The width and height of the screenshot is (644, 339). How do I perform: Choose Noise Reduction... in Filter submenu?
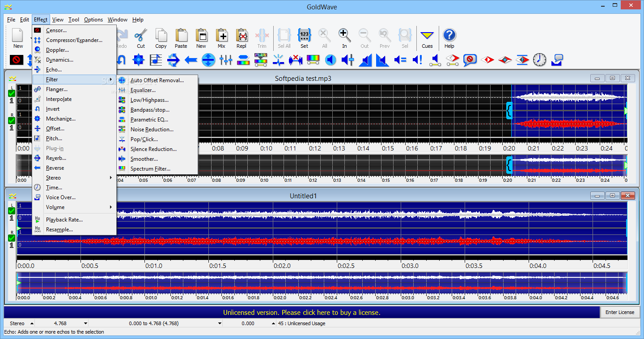pos(157,130)
